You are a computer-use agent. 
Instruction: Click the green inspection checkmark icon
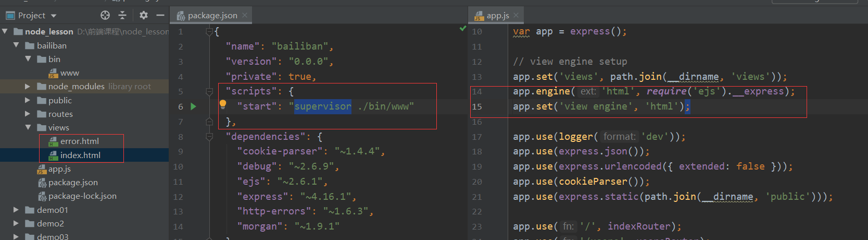point(462,29)
